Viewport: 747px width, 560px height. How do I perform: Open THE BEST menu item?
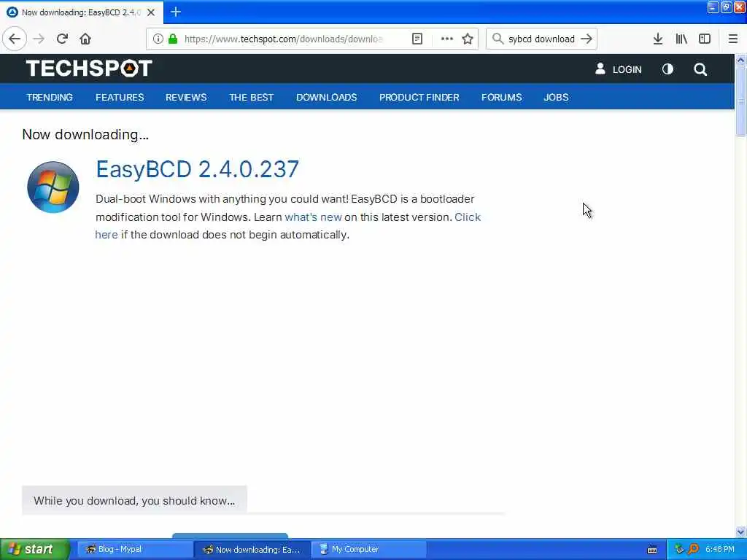tap(251, 97)
